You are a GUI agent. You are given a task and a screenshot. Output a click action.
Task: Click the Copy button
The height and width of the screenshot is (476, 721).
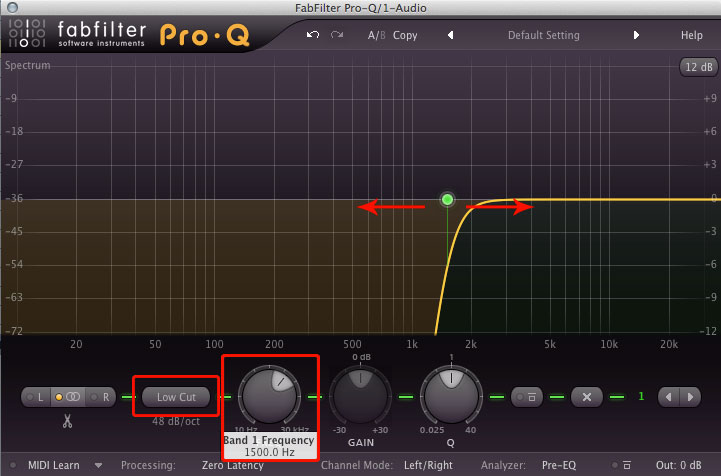405,35
